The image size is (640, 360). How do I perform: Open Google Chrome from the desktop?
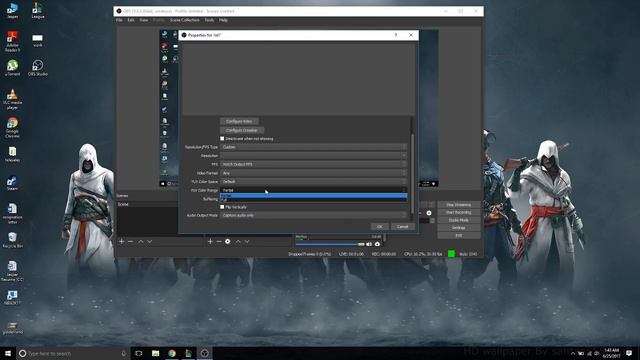pyautogui.click(x=12, y=128)
